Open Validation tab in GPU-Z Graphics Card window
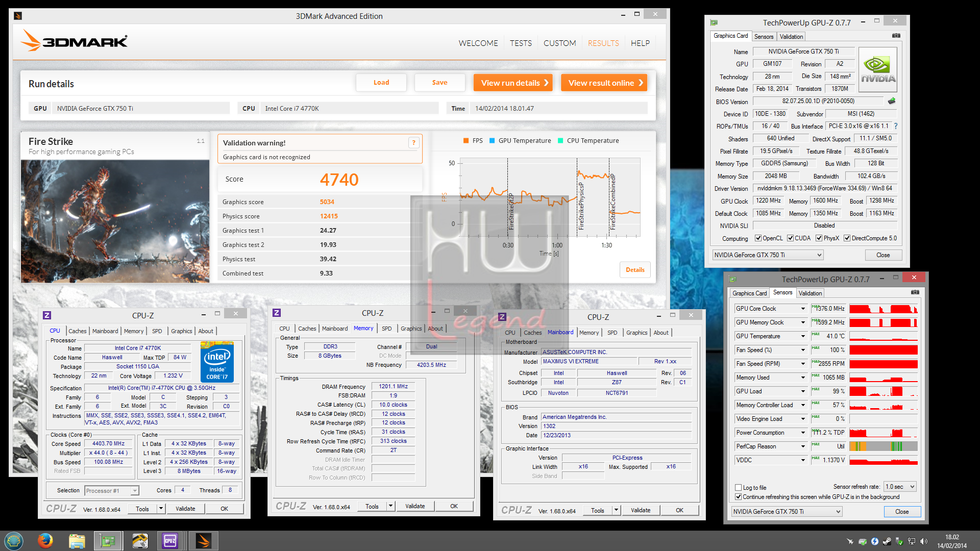The width and height of the screenshot is (980, 551). [x=791, y=37]
